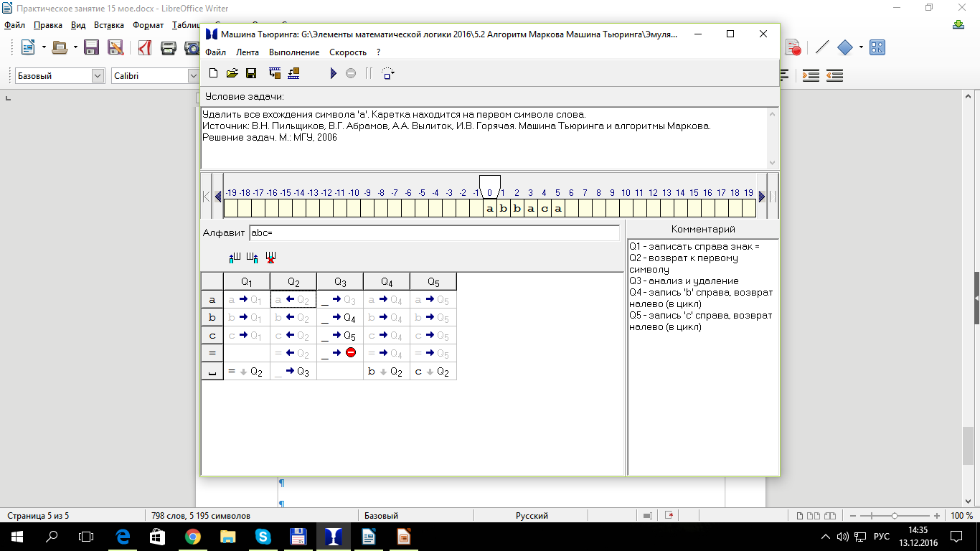The height and width of the screenshot is (551, 980).
Task: Click the Алфавит input field
Action: 434,233
